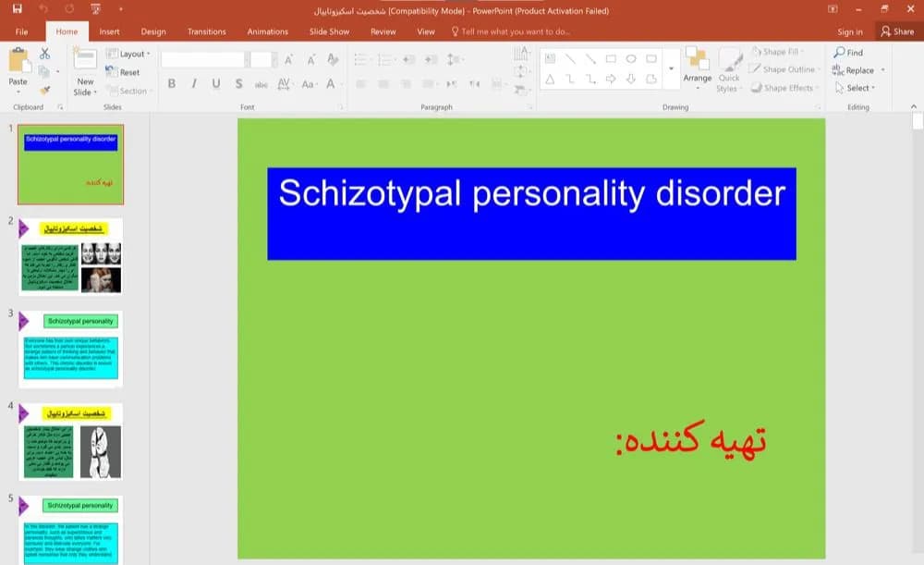The height and width of the screenshot is (565, 924).
Task: Click the Format Painter brush icon
Action: coord(44,91)
